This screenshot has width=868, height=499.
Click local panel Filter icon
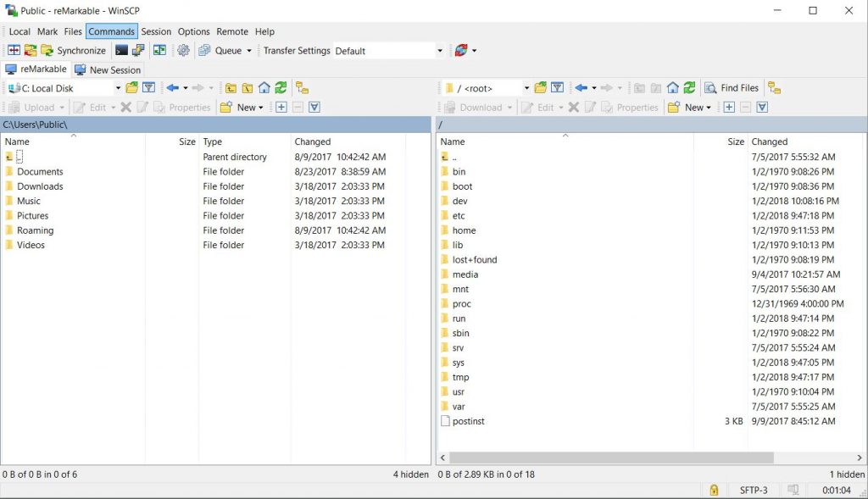(148, 88)
